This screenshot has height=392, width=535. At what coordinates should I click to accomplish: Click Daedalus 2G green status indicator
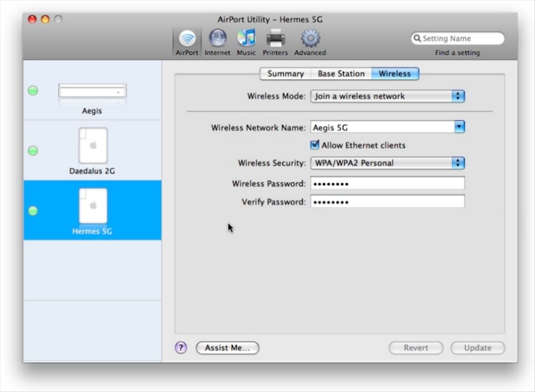pos(33,151)
